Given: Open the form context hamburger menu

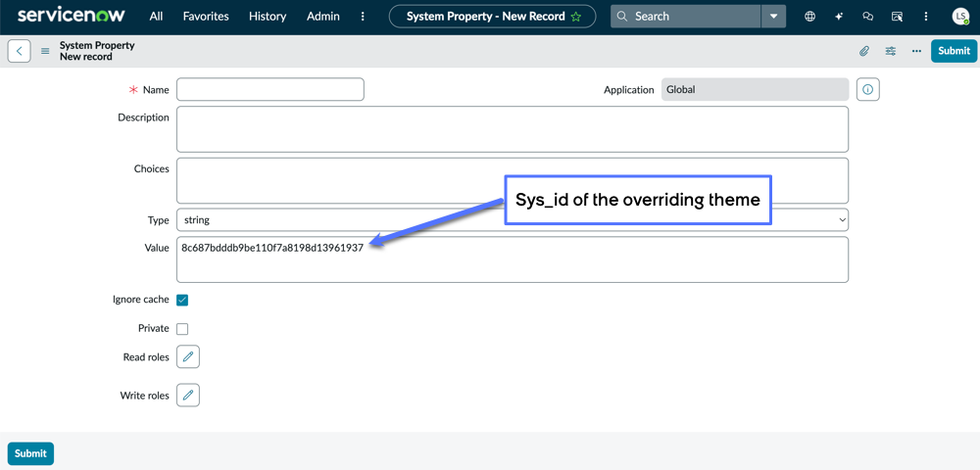Looking at the screenshot, I should [x=45, y=51].
